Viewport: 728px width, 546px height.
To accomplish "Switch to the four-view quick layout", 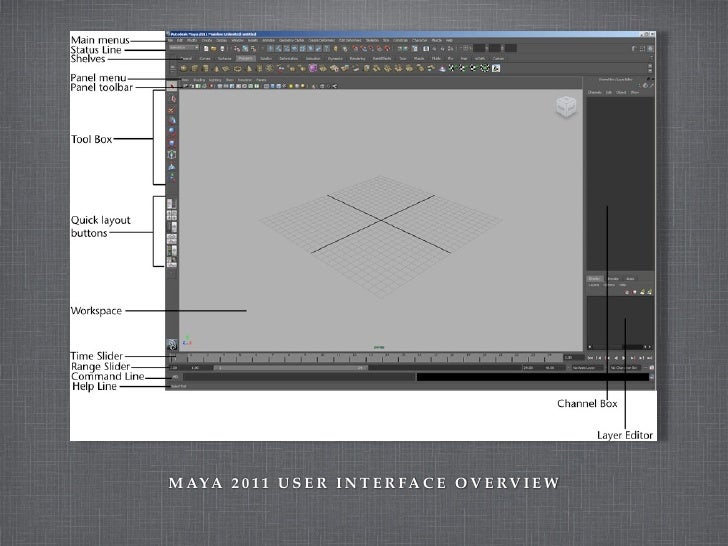I will click(173, 214).
